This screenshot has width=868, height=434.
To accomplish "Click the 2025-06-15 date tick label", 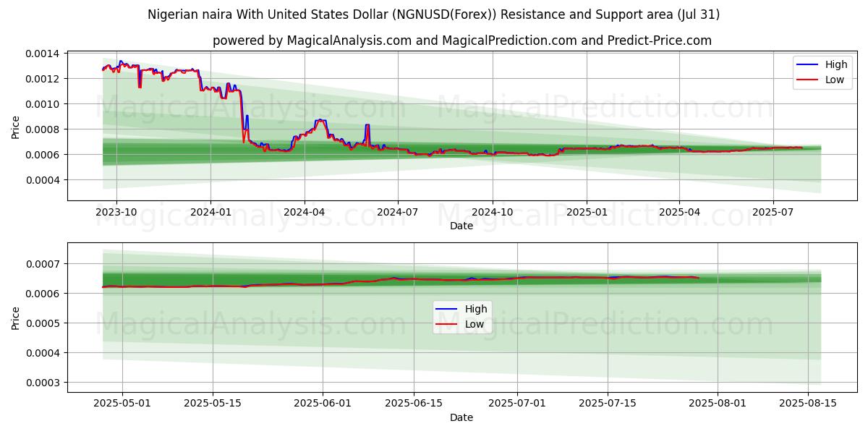I will pyautogui.click(x=414, y=404).
